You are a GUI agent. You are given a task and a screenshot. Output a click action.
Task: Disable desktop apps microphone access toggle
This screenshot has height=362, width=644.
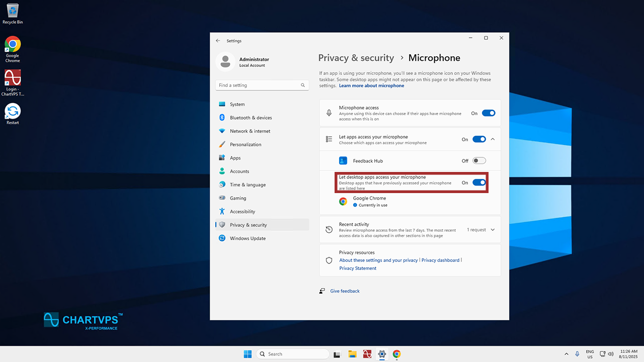pos(479,183)
